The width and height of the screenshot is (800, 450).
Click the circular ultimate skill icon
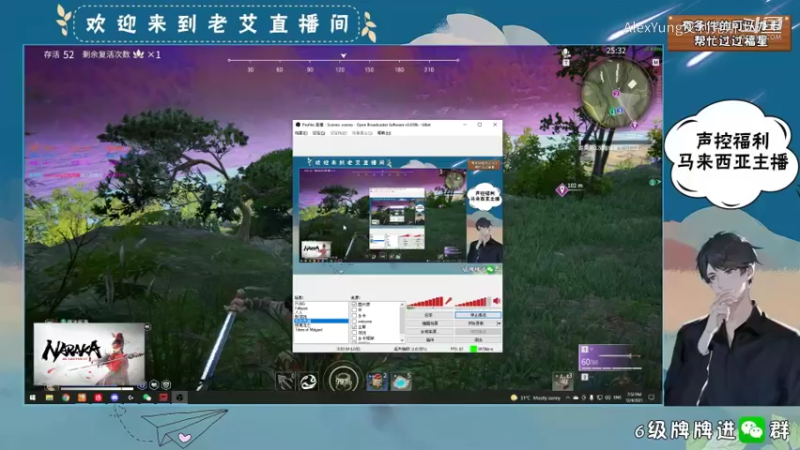point(343,380)
